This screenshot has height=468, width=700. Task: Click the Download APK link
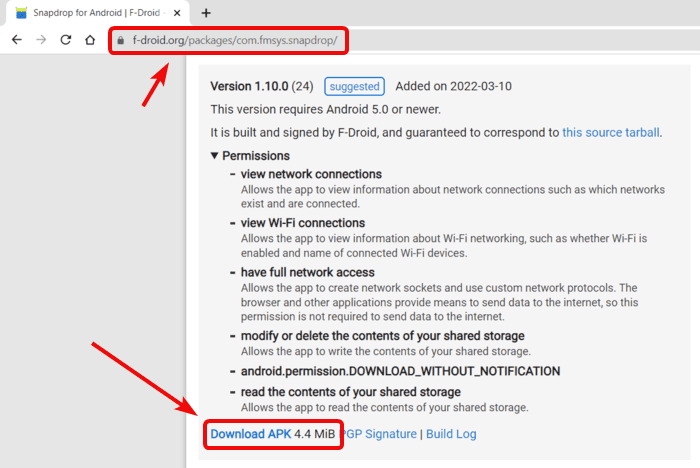pyautogui.click(x=250, y=434)
